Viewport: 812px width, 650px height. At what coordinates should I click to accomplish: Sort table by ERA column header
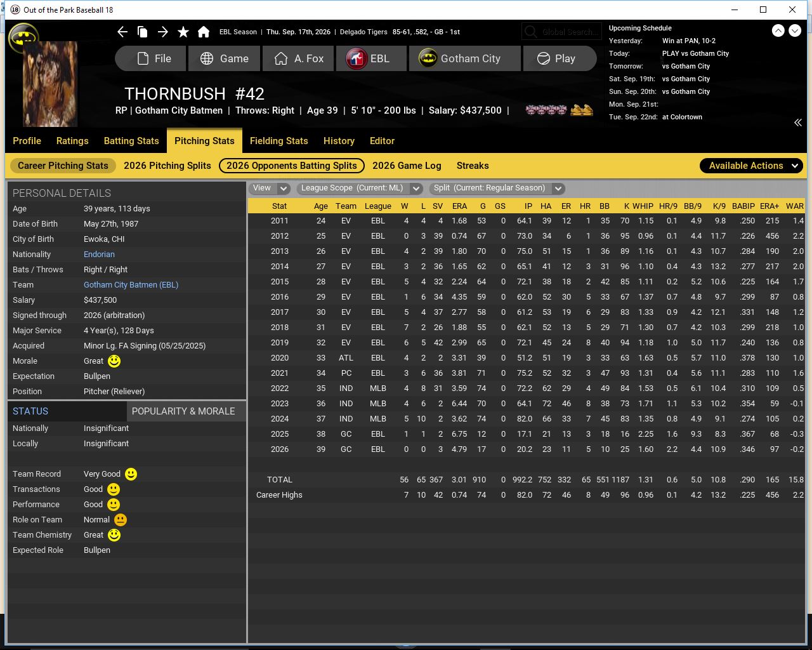click(459, 206)
